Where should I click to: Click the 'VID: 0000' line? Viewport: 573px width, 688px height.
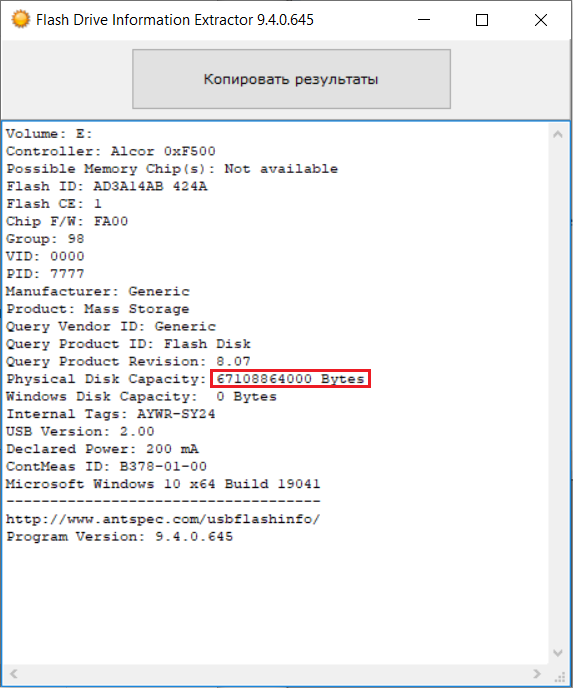45,256
